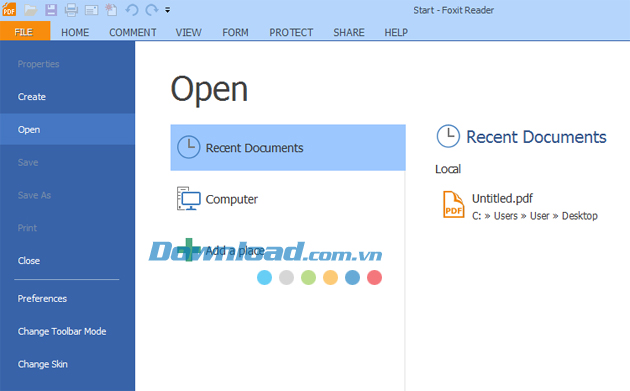Click the Undo arrow icon
The height and width of the screenshot is (391, 630).
pos(131,10)
